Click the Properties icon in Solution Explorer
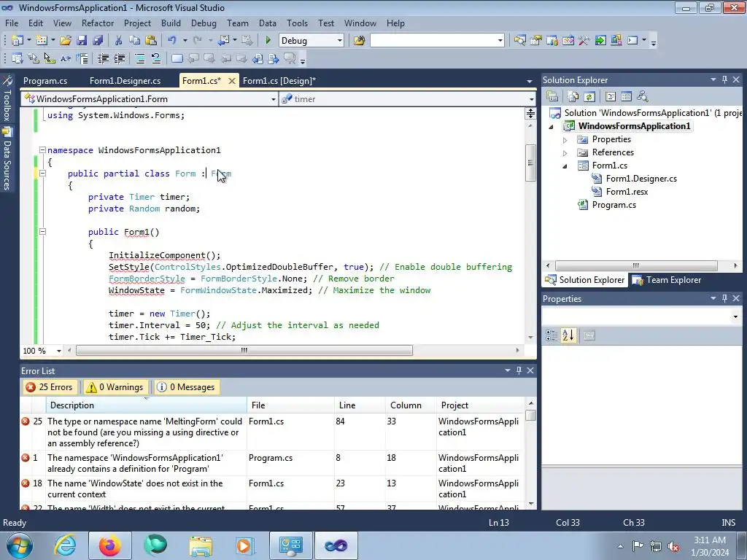Image resolution: width=747 pixels, height=560 pixels. coord(552,97)
